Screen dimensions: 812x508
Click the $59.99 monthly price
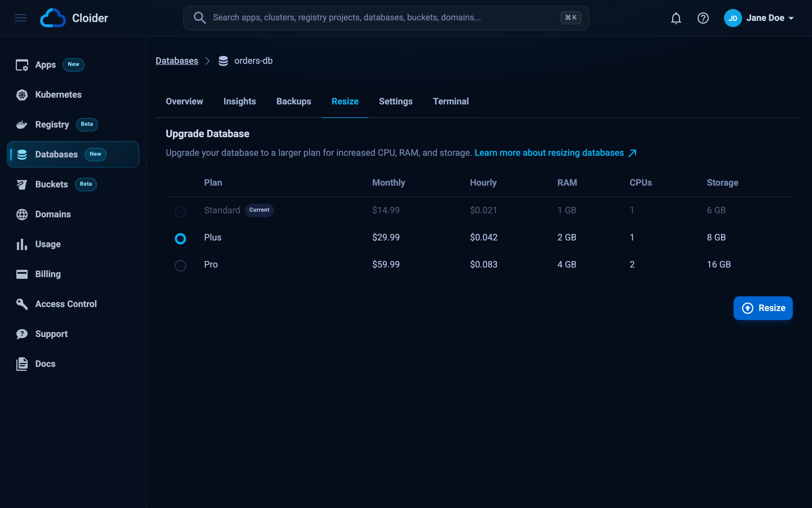coord(386,264)
